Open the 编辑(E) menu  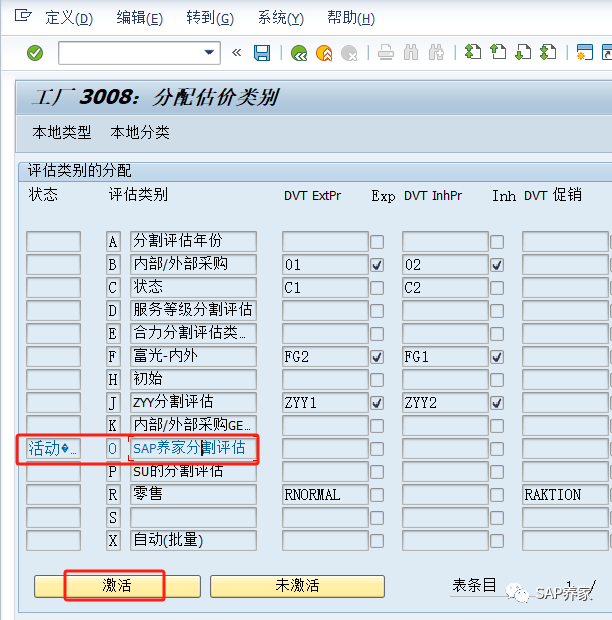point(140,18)
